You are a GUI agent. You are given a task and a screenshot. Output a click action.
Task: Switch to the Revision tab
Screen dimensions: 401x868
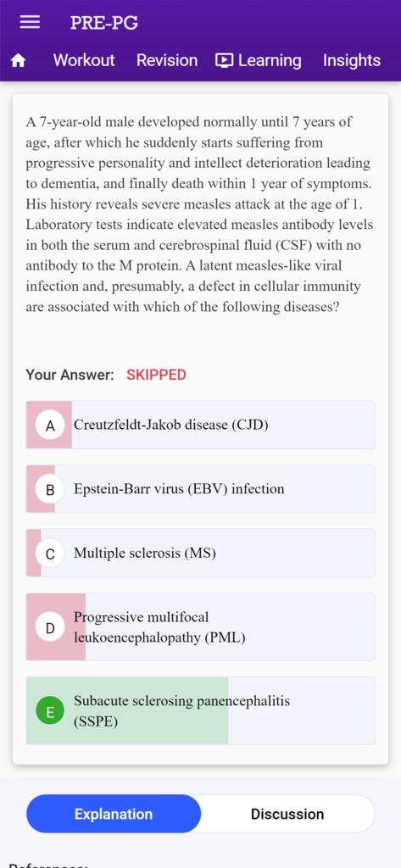(x=167, y=60)
